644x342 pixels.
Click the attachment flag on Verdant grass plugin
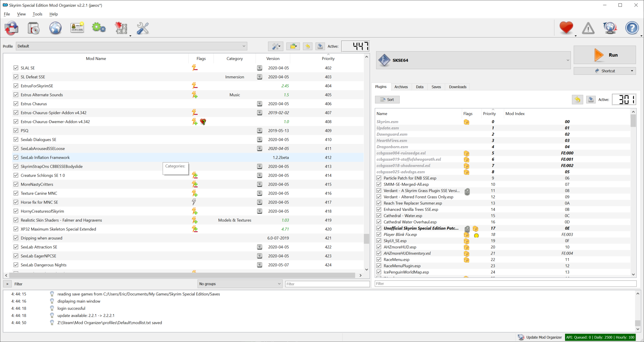[x=467, y=191]
